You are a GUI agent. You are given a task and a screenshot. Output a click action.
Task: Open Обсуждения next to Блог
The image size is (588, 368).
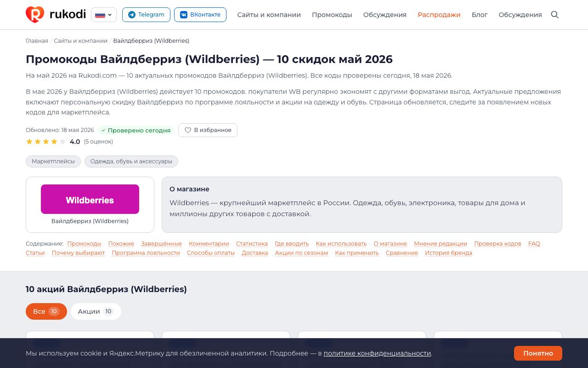coord(520,15)
